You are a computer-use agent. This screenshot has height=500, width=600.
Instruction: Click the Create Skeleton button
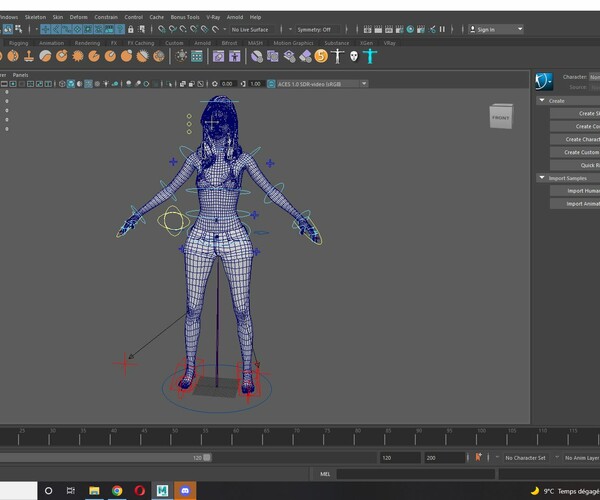575,113
